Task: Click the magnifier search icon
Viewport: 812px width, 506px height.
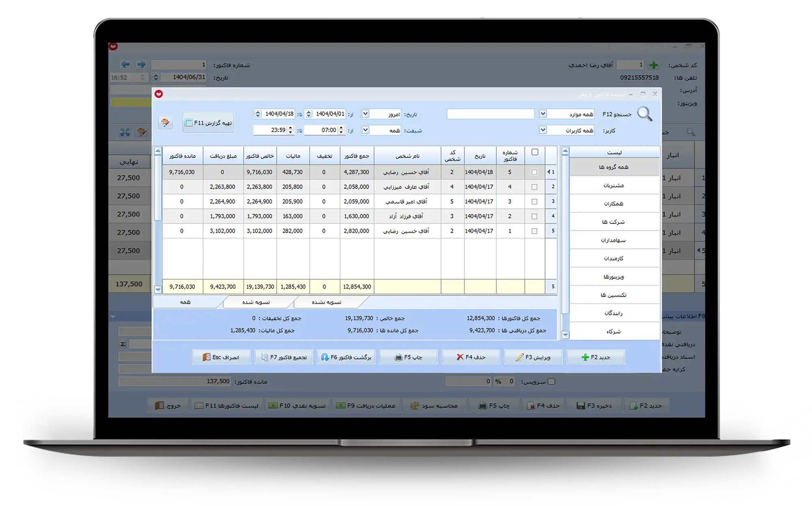Action: coord(644,114)
